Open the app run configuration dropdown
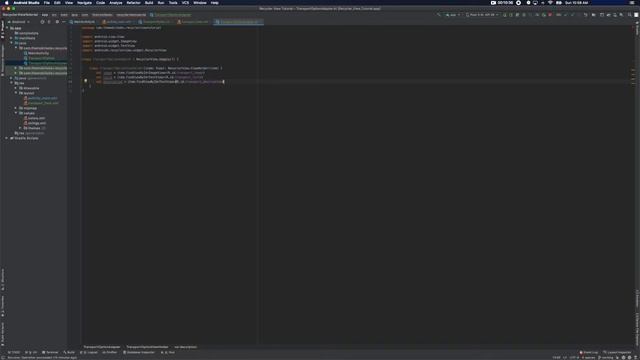 point(453,15)
